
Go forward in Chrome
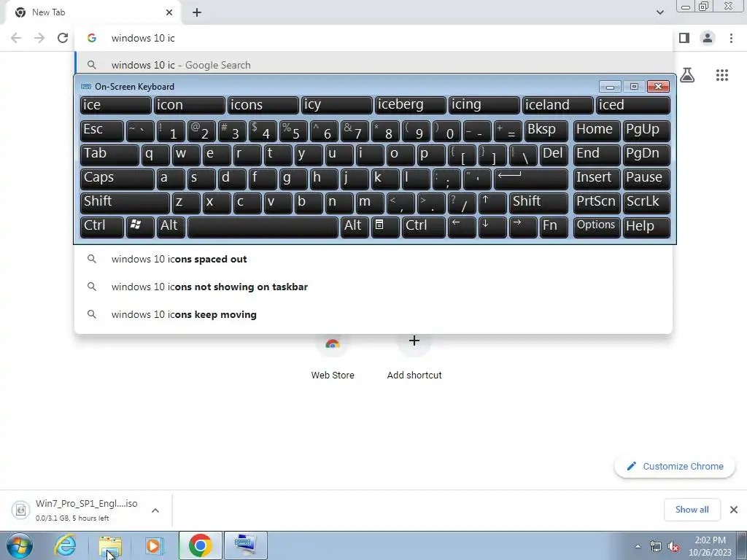coord(39,38)
